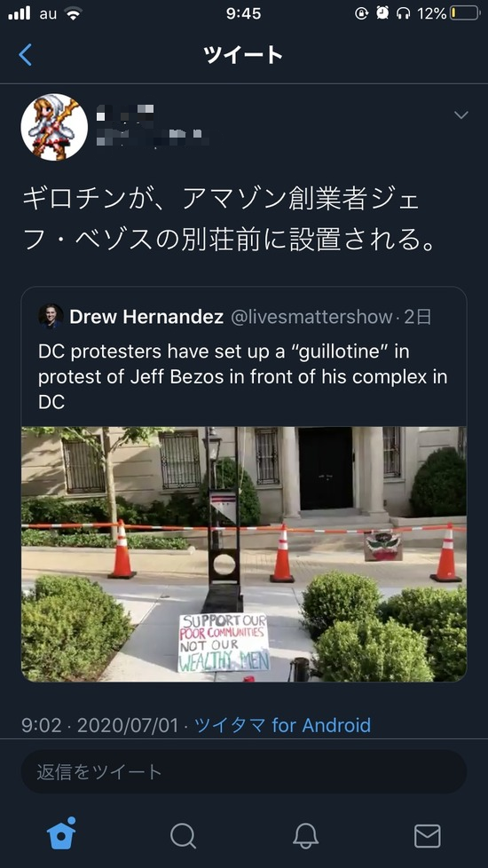Open the ツイタマ for Android source link
The height and width of the screenshot is (868, 488).
point(283,725)
